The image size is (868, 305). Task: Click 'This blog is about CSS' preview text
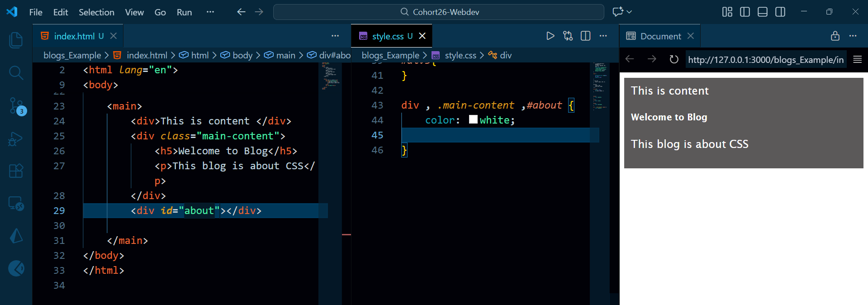tap(690, 144)
